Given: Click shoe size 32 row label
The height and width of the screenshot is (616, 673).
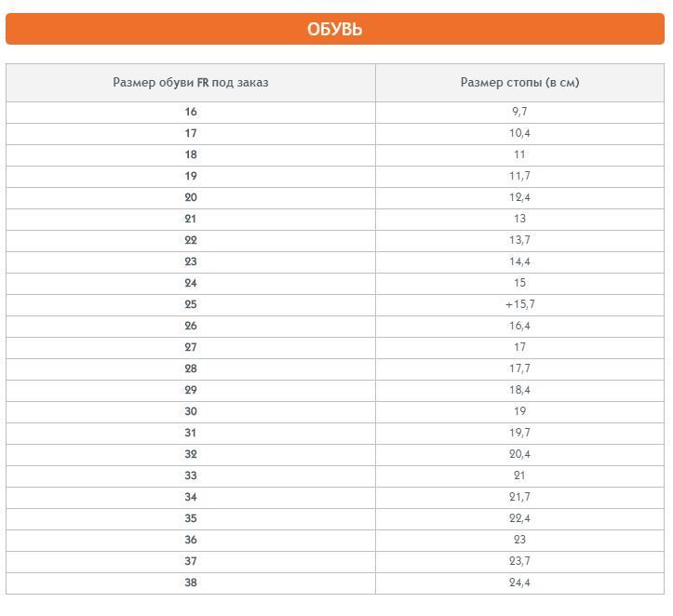Looking at the screenshot, I should coord(191,454).
